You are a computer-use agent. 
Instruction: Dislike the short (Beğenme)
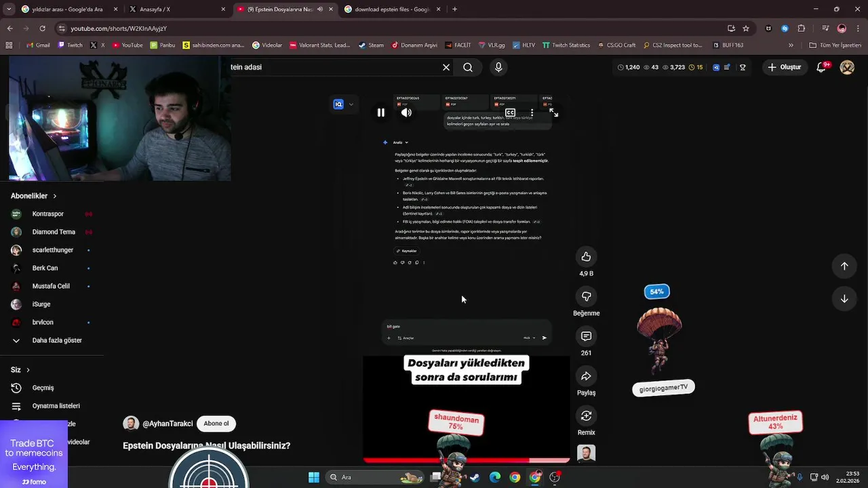pos(586,296)
